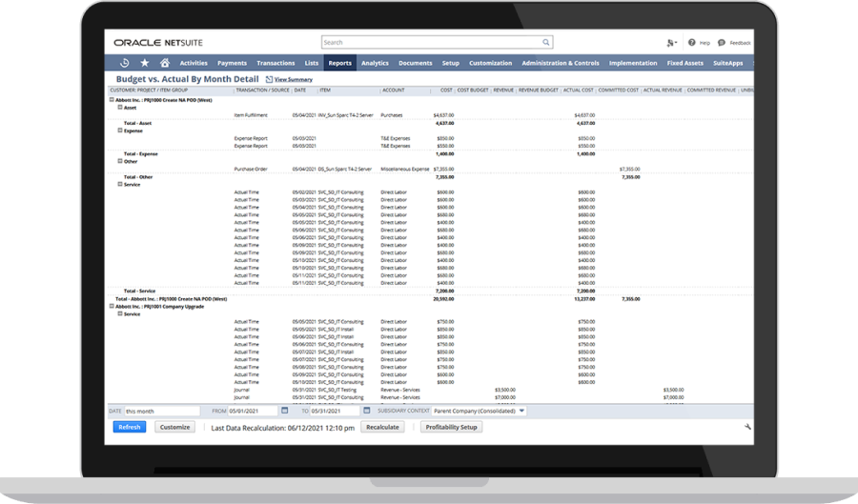The height and width of the screenshot is (504, 858).
Task: Click the Customize button
Action: [x=175, y=427]
